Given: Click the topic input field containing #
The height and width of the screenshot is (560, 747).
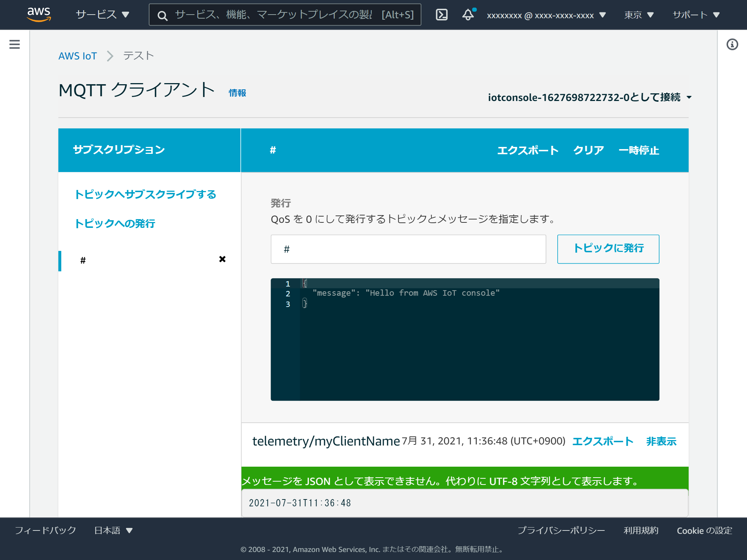Looking at the screenshot, I should pyautogui.click(x=408, y=249).
